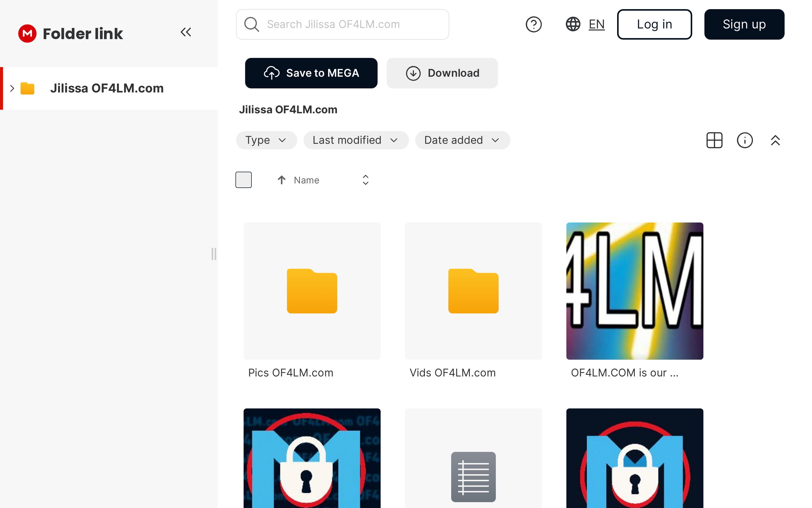Click the Log in button
Image resolution: width=812 pixels, height=508 pixels.
(654, 24)
